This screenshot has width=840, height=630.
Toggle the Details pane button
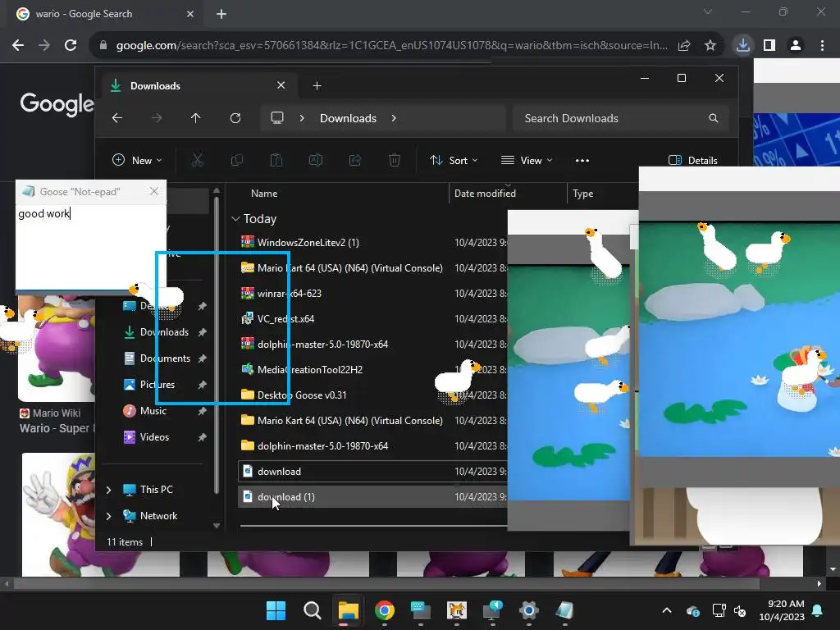pyautogui.click(x=693, y=160)
